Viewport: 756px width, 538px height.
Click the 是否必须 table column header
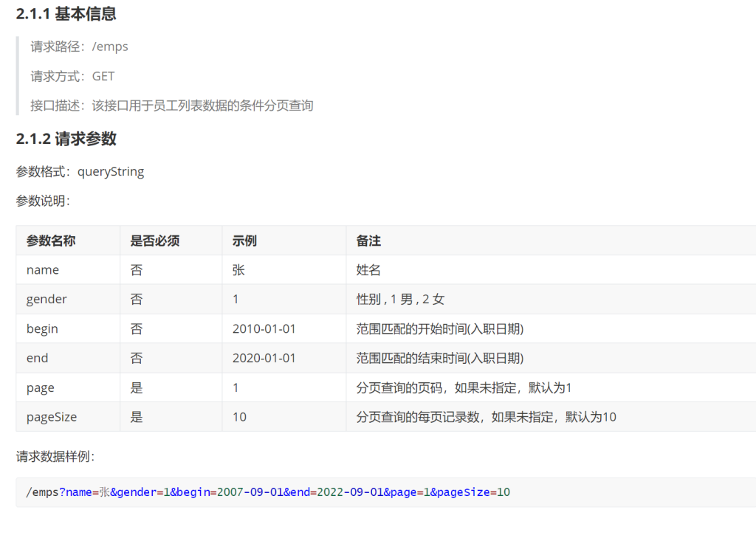(155, 241)
